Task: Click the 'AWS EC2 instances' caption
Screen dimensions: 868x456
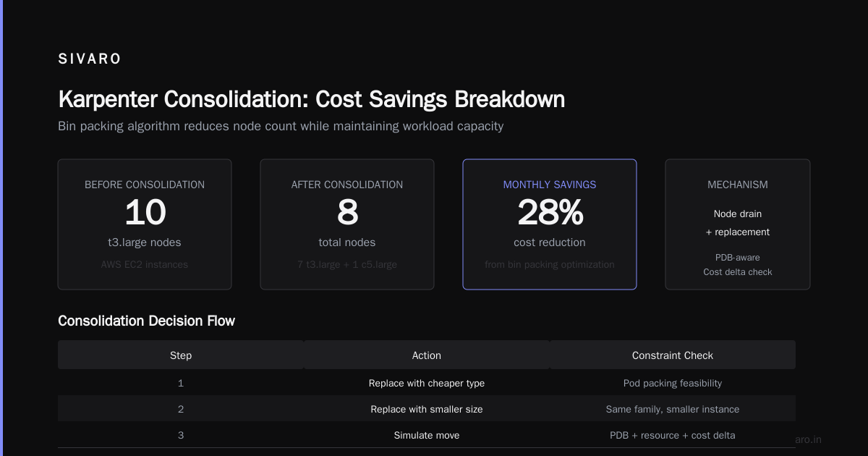Action: coord(145,265)
